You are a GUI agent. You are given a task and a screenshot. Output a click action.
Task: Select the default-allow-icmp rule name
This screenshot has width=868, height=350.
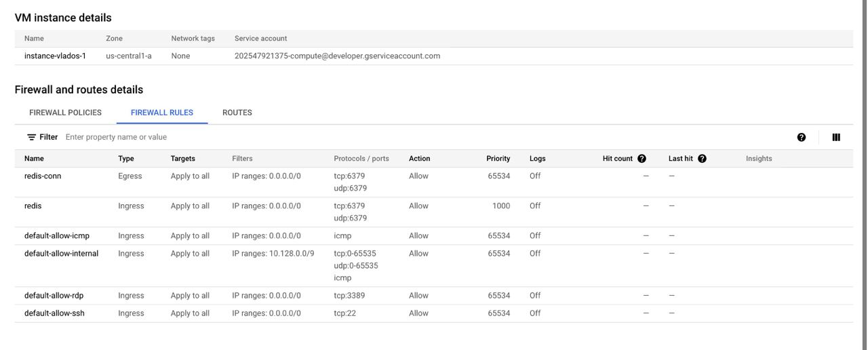coord(57,236)
